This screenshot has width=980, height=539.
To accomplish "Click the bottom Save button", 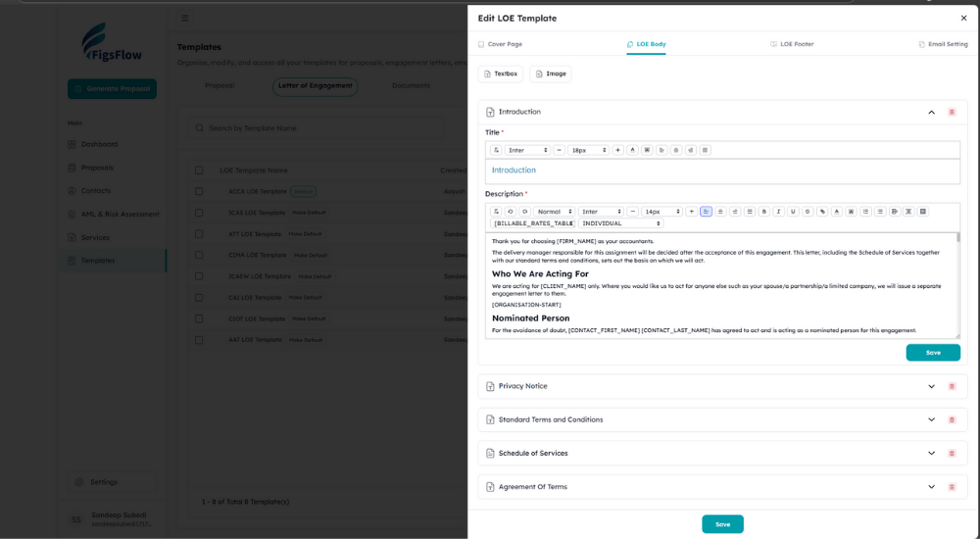I will [722, 524].
